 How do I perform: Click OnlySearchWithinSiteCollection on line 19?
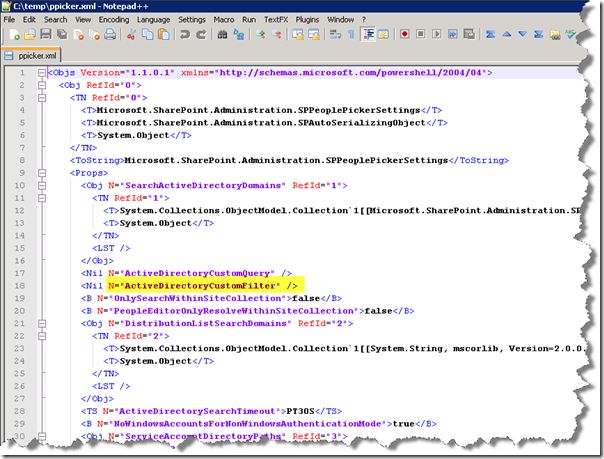pyautogui.click(x=198, y=298)
